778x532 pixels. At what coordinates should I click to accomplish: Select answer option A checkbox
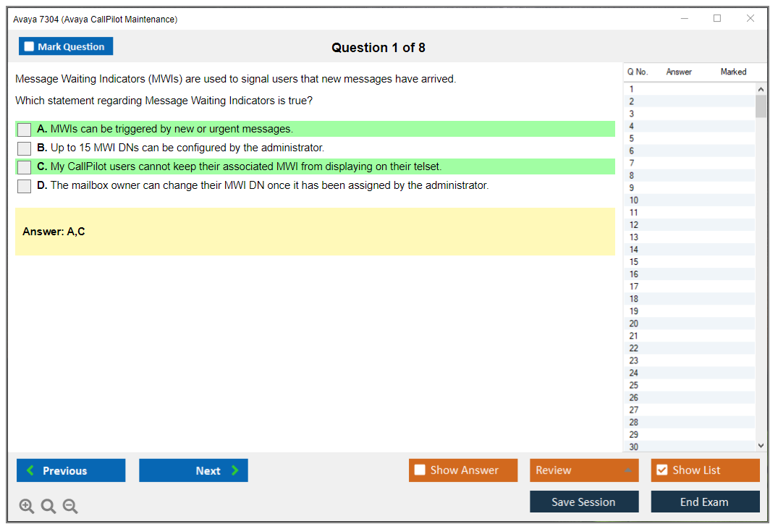[x=25, y=130]
